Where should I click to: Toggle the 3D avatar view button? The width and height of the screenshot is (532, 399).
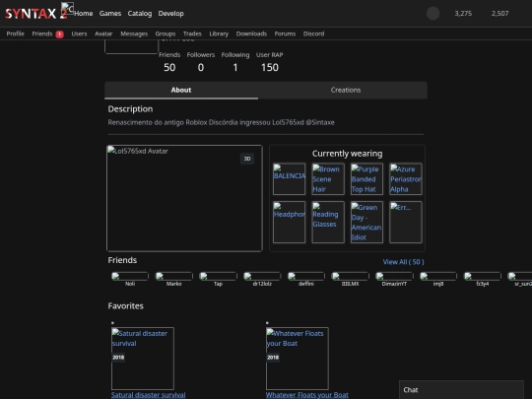tap(247, 159)
